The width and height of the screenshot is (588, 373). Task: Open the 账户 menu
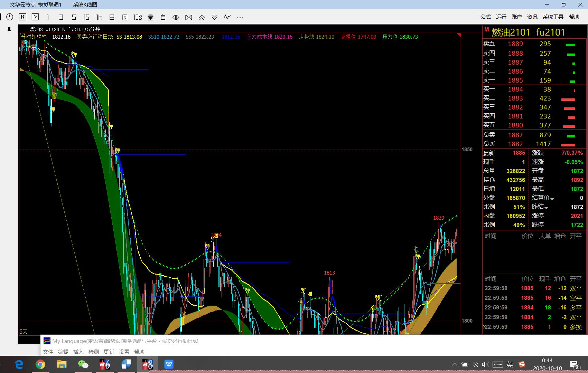tap(516, 17)
